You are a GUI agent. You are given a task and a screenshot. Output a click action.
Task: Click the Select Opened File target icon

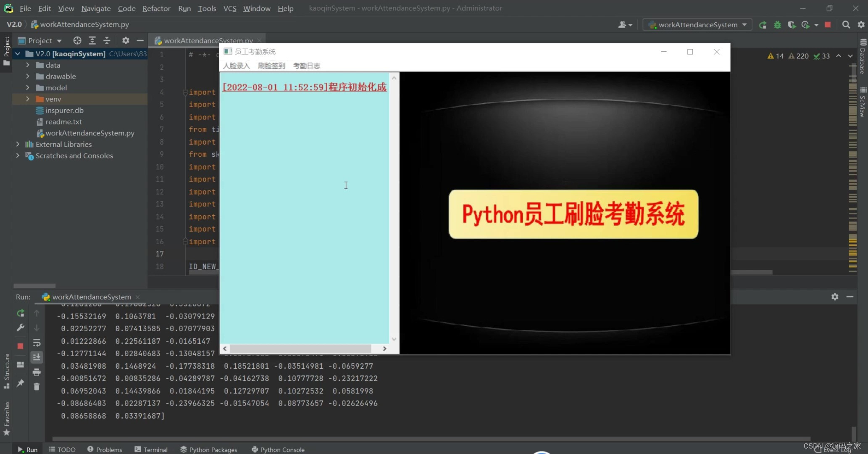pyautogui.click(x=77, y=40)
